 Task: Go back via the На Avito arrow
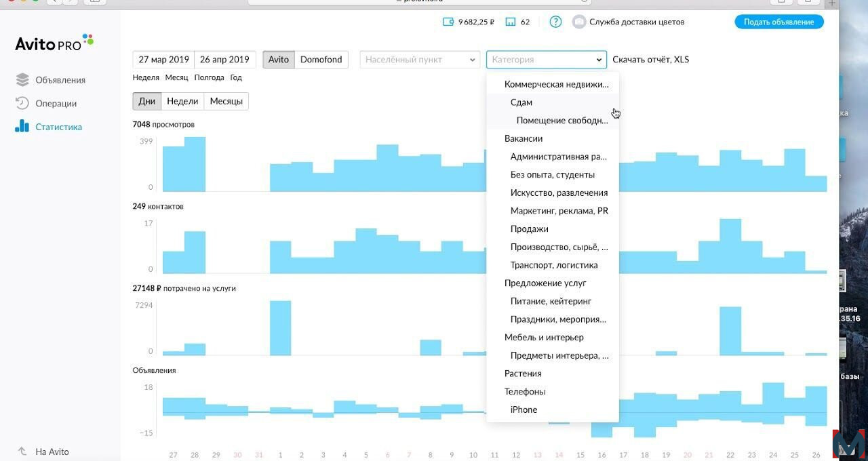(x=43, y=452)
